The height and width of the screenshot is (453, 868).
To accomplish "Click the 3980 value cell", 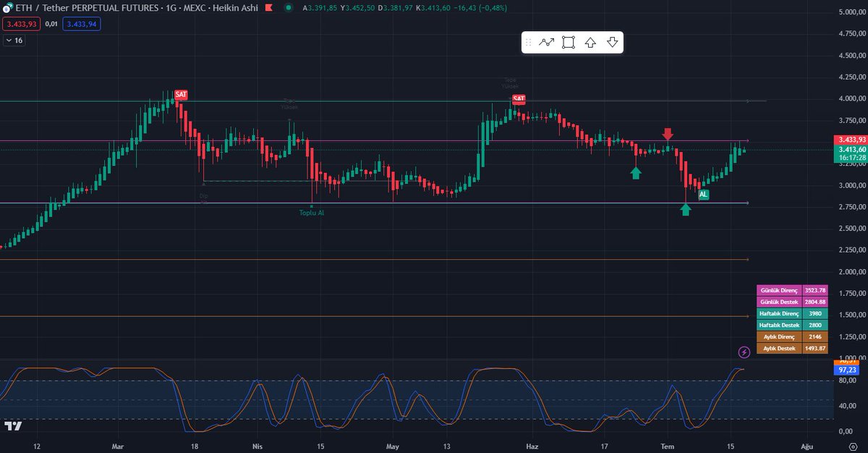I will 815,314.
